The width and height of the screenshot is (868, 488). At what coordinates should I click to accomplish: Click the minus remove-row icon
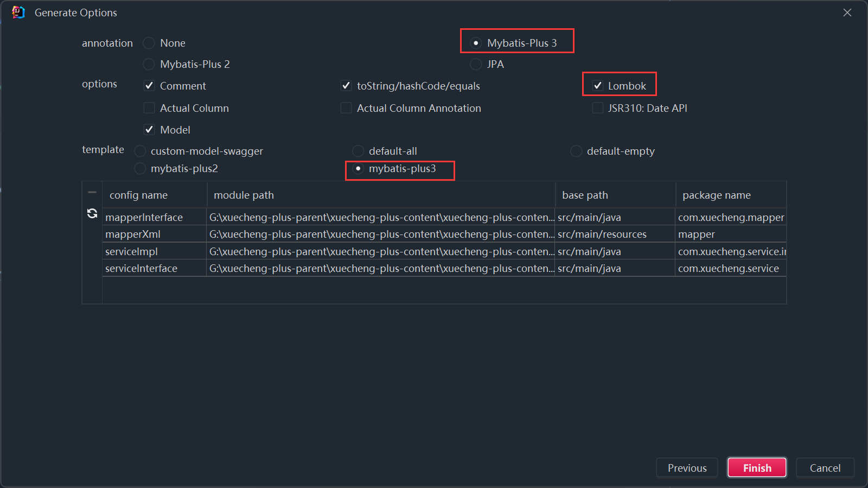tap(92, 192)
